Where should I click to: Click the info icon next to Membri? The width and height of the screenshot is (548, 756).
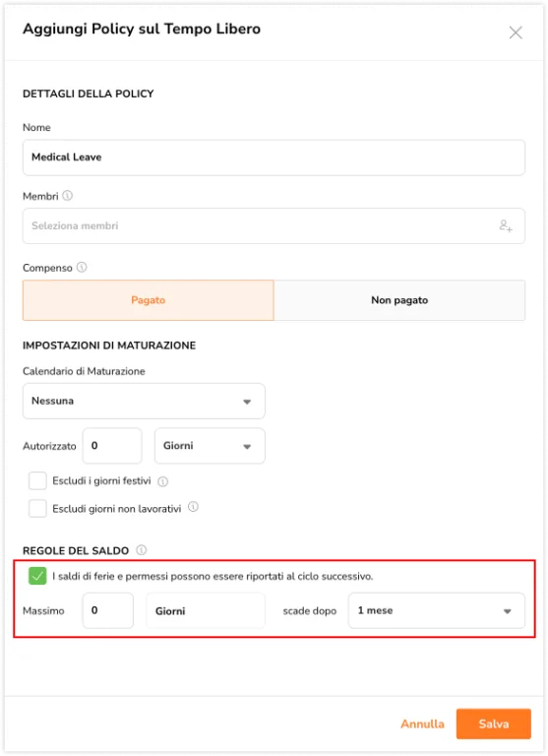[68, 196]
